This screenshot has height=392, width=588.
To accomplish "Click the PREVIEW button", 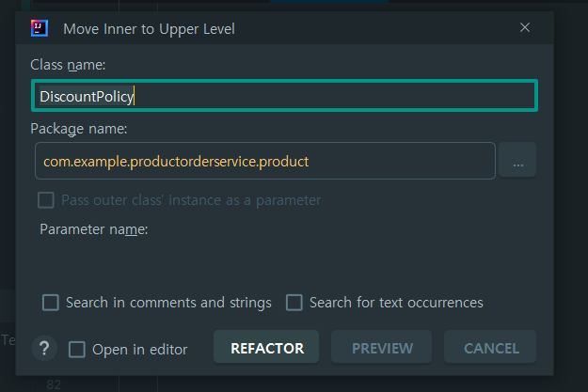I will 381,347.
